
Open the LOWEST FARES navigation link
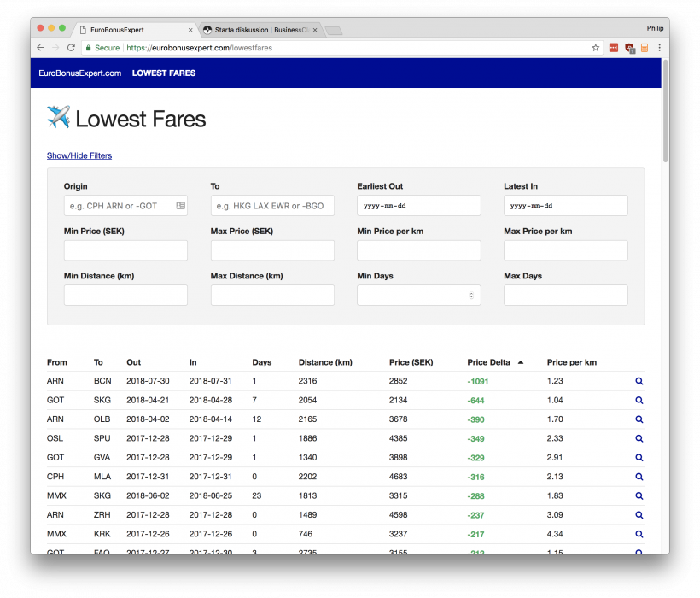163,73
